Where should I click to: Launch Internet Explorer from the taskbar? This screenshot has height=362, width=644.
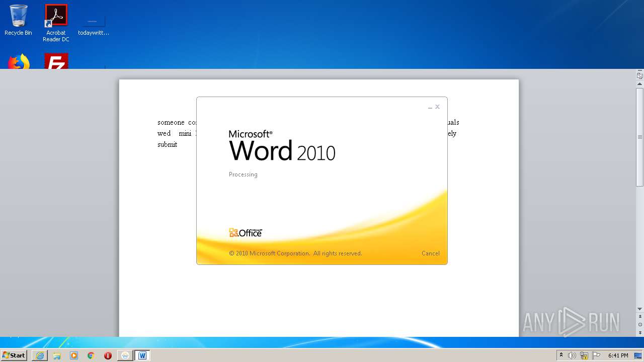tap(40, 355)
